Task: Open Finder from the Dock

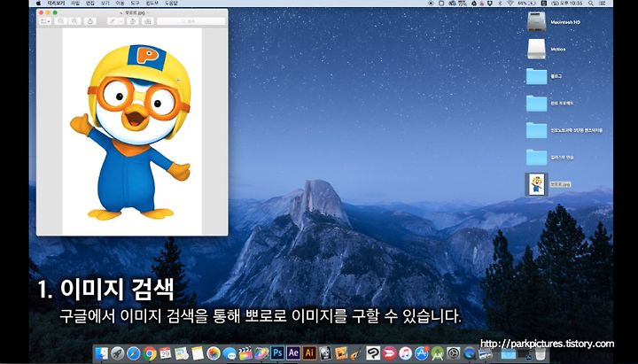Action: (101, 353)
